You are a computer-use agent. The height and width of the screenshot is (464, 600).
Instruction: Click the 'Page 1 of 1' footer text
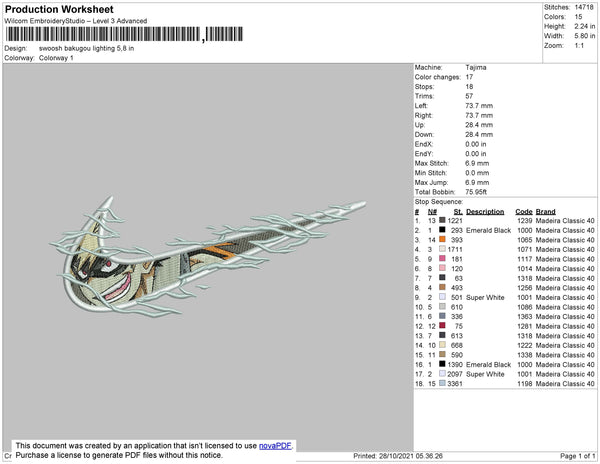click(578, 456)
